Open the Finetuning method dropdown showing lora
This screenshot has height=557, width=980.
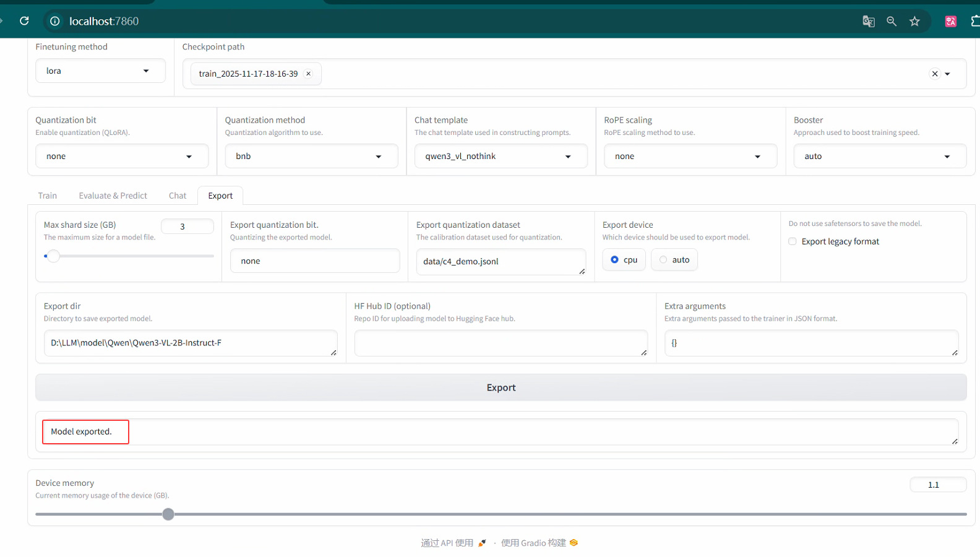coord(100,71)
